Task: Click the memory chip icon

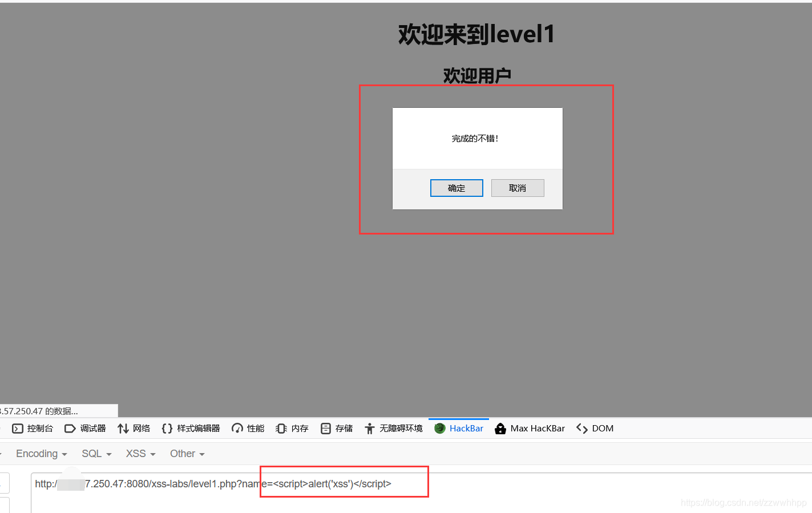Action: pyautogui.click(x=281, y=429)
